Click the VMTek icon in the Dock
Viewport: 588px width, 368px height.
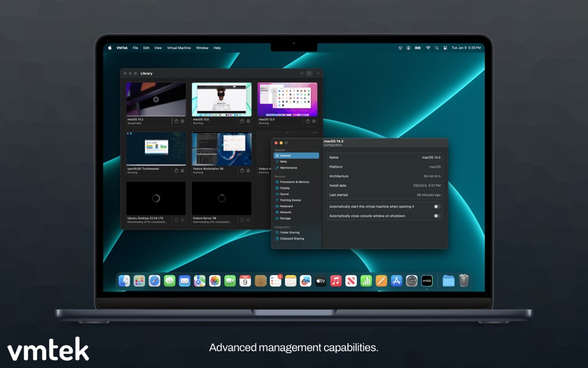[426, 281]
